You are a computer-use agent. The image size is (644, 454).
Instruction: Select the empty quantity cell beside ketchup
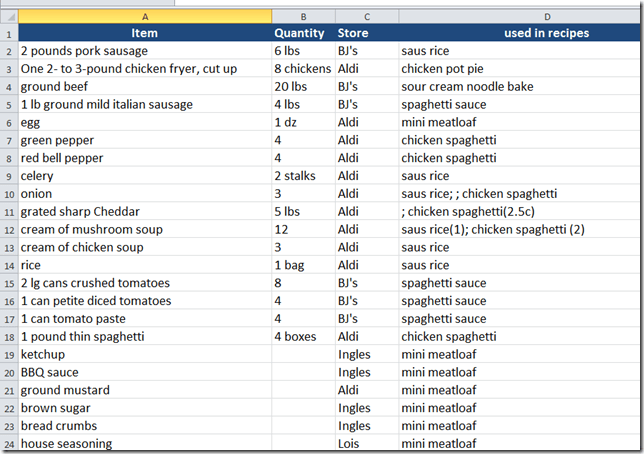303,355
